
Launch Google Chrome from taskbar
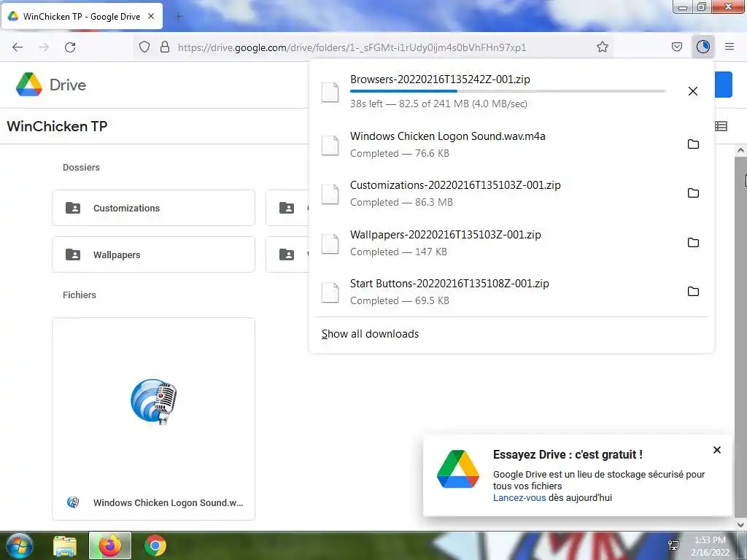point(155,545)
